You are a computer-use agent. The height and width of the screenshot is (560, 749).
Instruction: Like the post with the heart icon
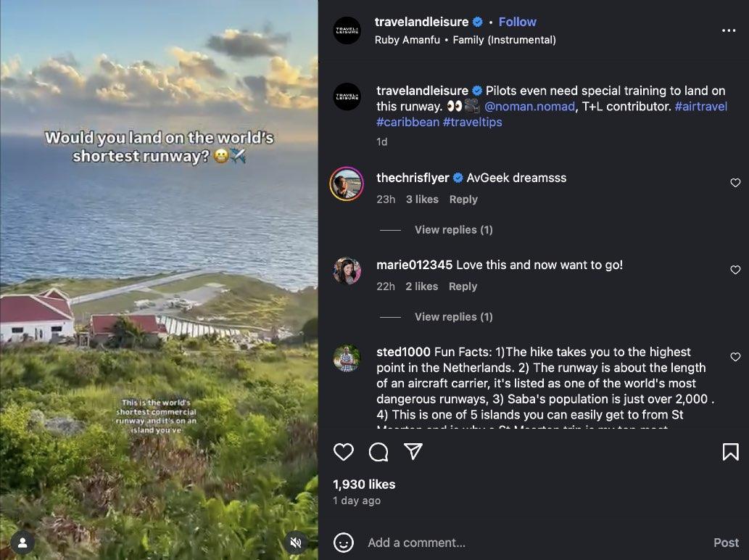click(344, 452)
